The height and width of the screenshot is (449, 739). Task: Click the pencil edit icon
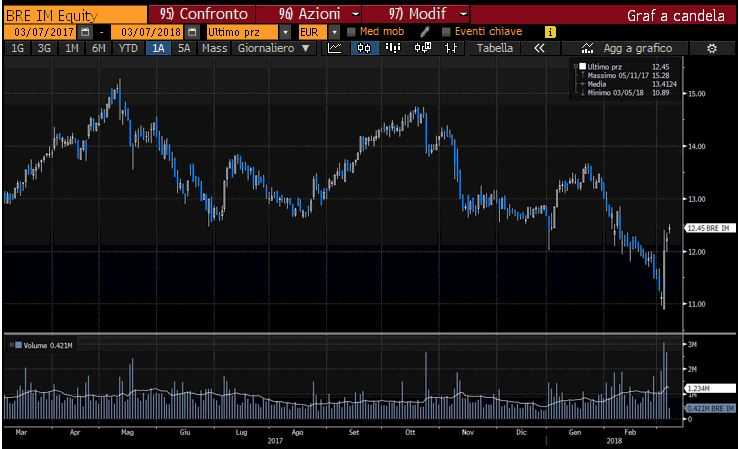tap(425, 32)
